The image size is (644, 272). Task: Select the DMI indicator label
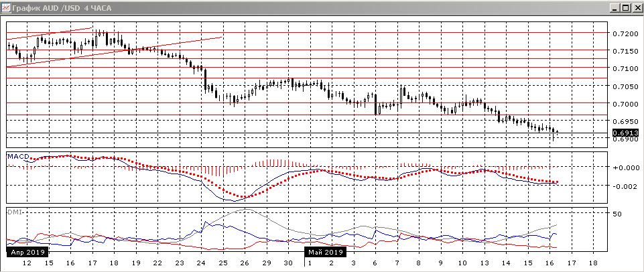15,212
